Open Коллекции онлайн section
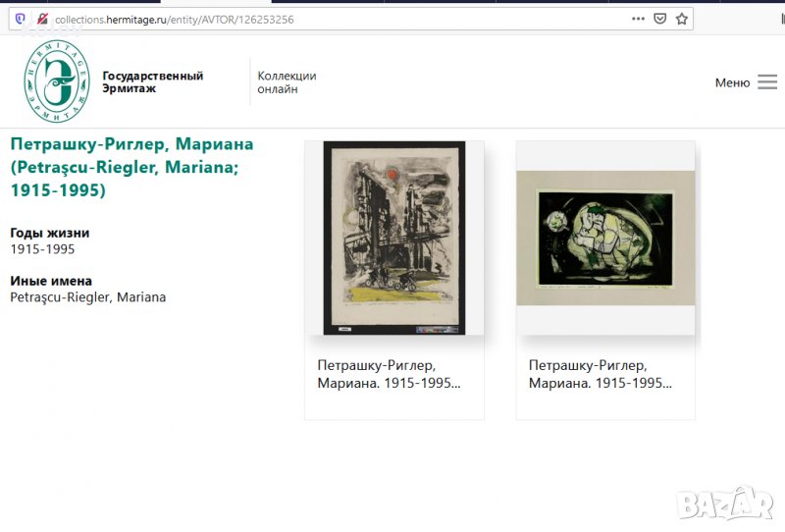 [287, 82]
